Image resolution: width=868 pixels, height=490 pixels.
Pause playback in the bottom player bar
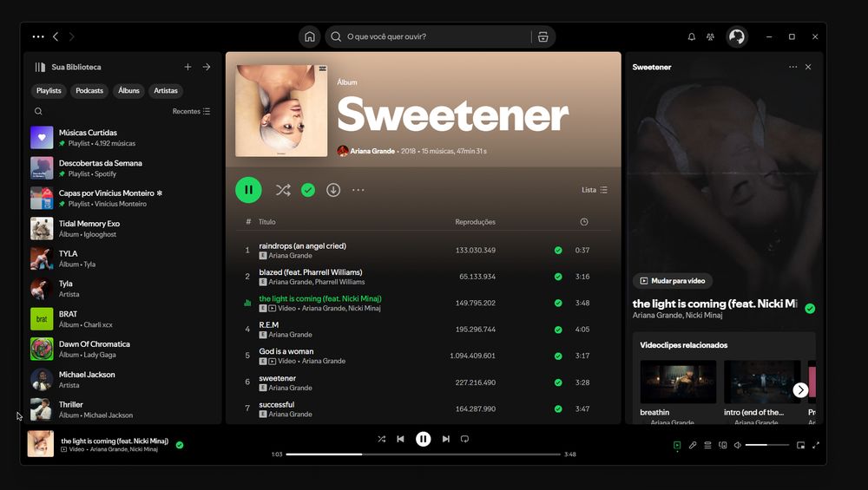[424, 439]
